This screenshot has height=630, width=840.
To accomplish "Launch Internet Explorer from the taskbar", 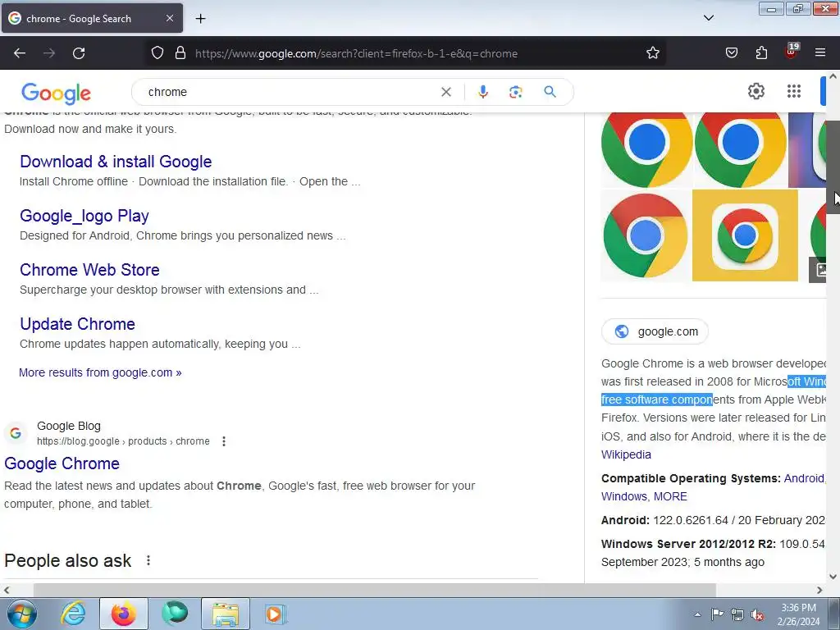I will [73, 614].
